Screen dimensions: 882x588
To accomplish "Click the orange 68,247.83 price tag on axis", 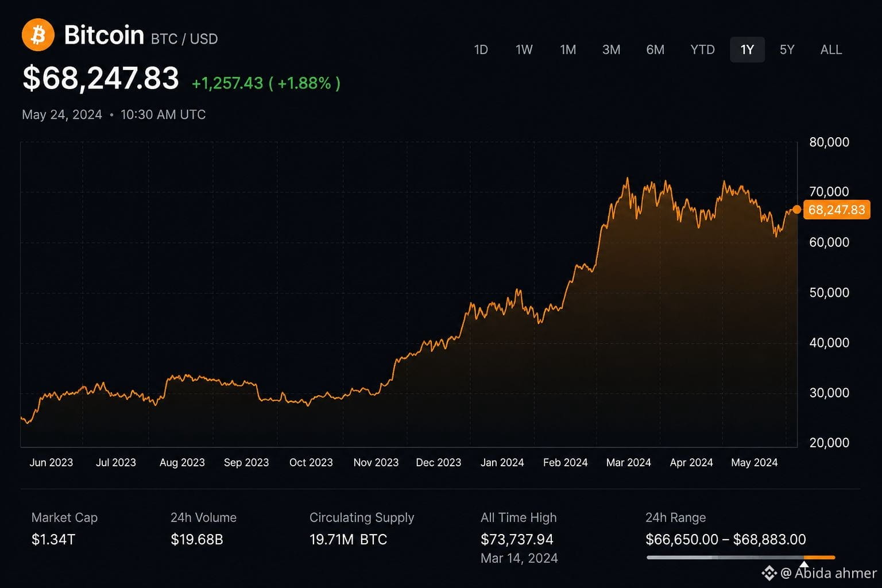I will (x=837, y=210).
